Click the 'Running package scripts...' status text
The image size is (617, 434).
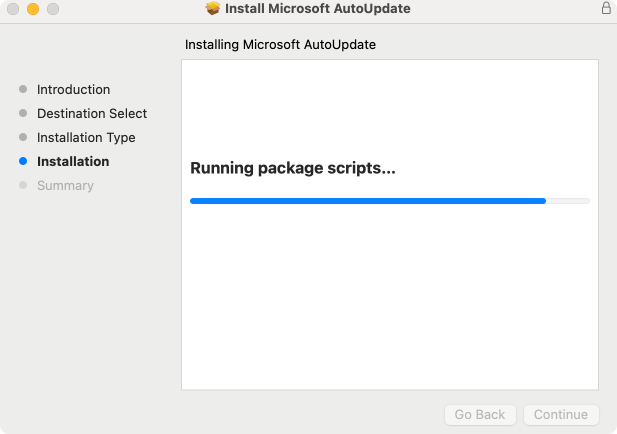293,168
